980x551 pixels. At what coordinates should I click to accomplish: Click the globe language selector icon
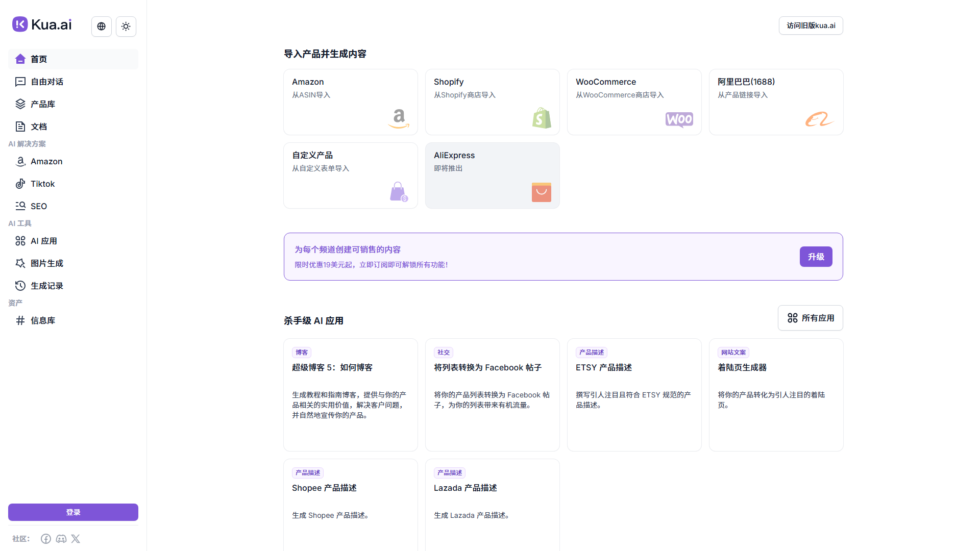click(101, 27)
